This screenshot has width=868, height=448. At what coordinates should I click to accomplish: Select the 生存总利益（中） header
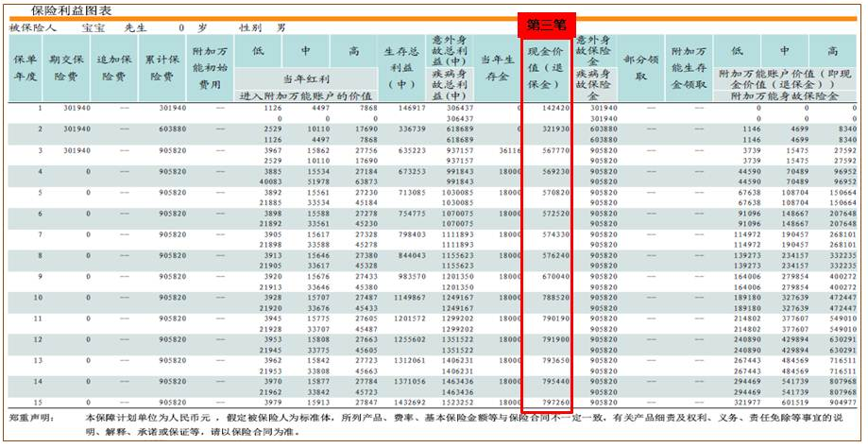tap(401, 68)
